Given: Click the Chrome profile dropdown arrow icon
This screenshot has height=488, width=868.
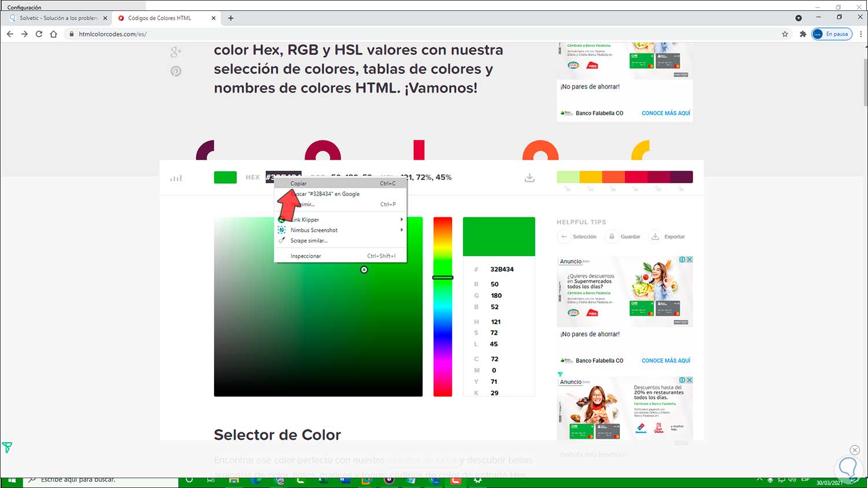Looking at the screenshot, I should coord(799,18).
